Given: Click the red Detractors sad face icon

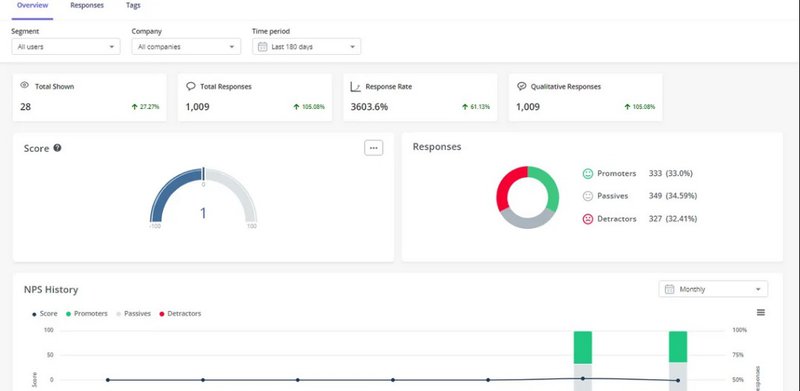Looking at the screenshot, I should point(588,219).
